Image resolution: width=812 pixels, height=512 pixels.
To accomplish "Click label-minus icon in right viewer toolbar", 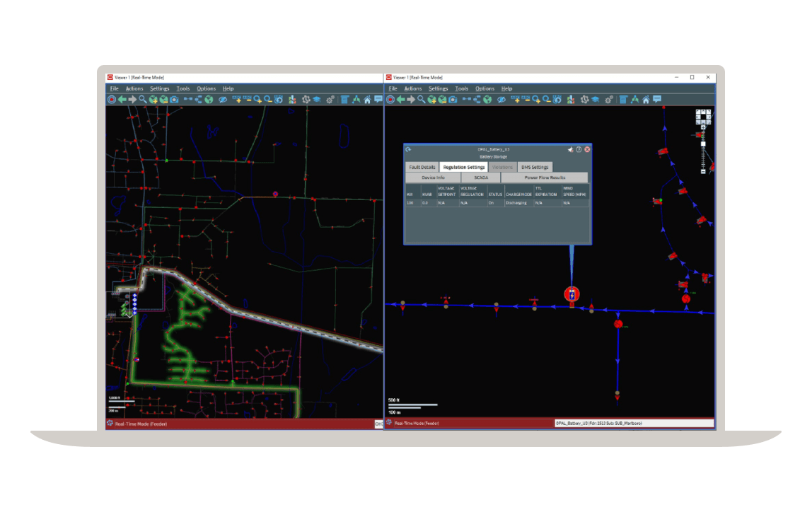I will tap(526, 100).
